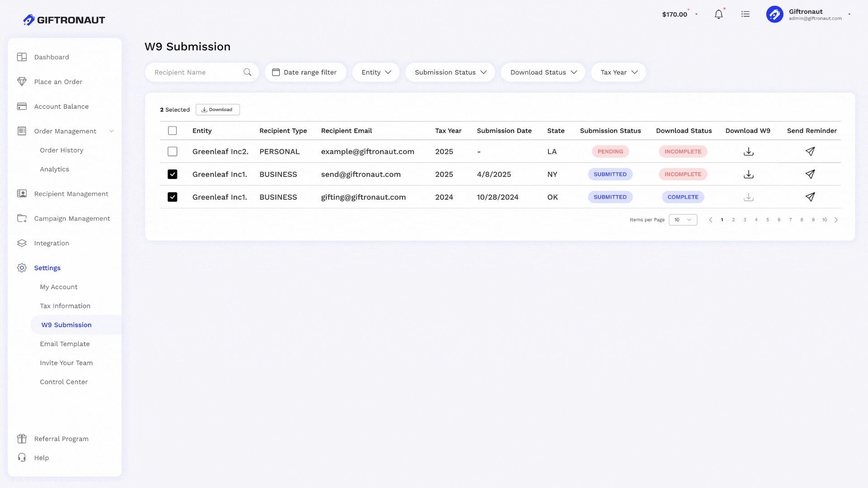Image resolution: width=868 pixels, height=488 pixels.
Task: Send reminder to send@giftronaut.com
Action: tap(810, 174)
